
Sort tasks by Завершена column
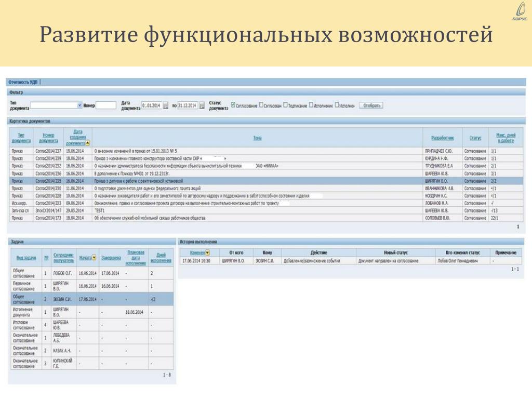(x=111, y=258)
